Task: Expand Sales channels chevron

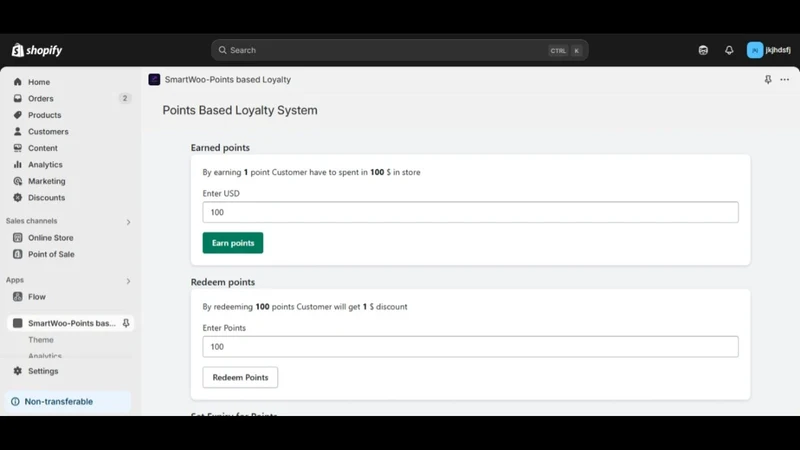Action: pos(128,222)
